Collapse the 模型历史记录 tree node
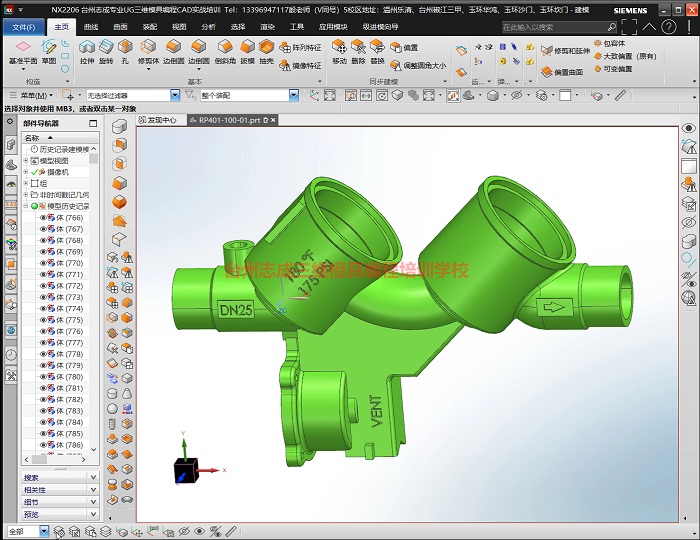The width and height of the screenshot is (700, 540). pyautogui.click(x=26, y=206)
